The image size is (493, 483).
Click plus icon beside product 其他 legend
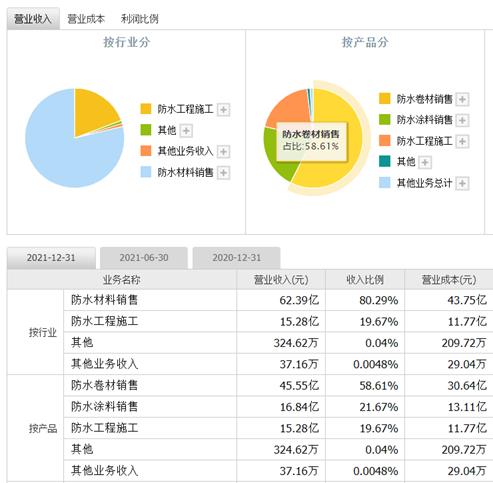[425, 162]
